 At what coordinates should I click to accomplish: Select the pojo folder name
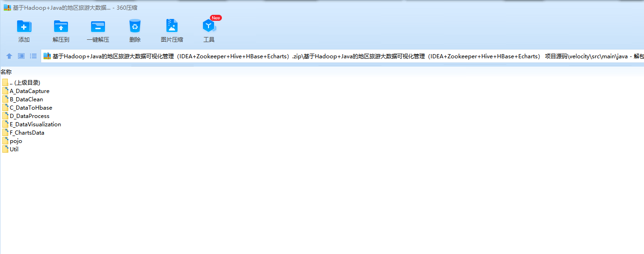16,141
